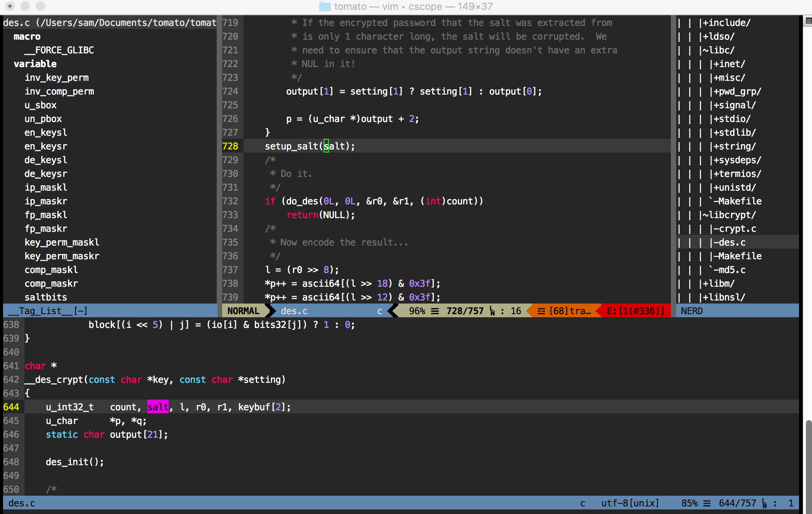Click the red error indicator E:[1(#336)]
Image resolution: width=812 pixels, height=514 pixels.
point(635,311)
